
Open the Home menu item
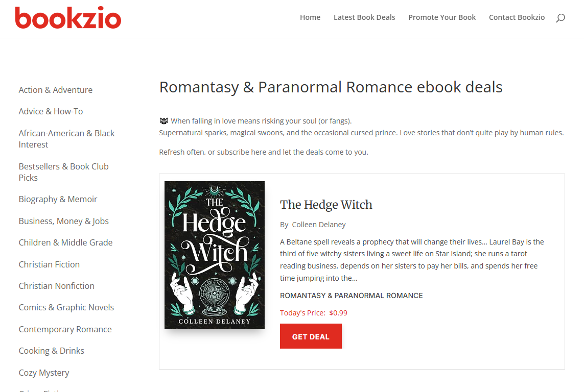[x=310, y=17]
